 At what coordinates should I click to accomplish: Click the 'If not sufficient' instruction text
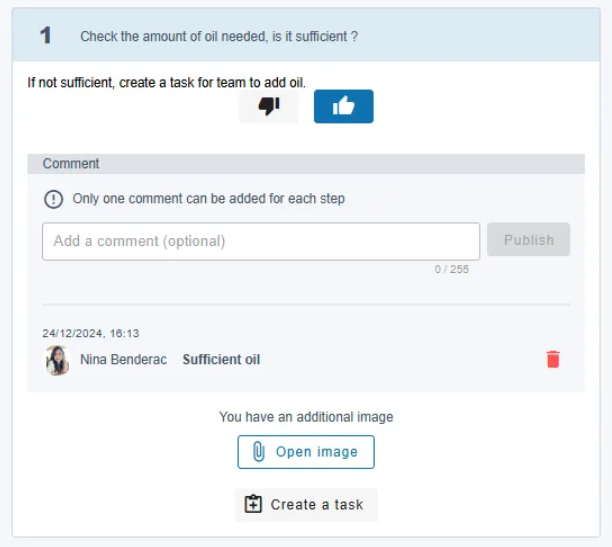pyautogui.click(x=167, y=83)
